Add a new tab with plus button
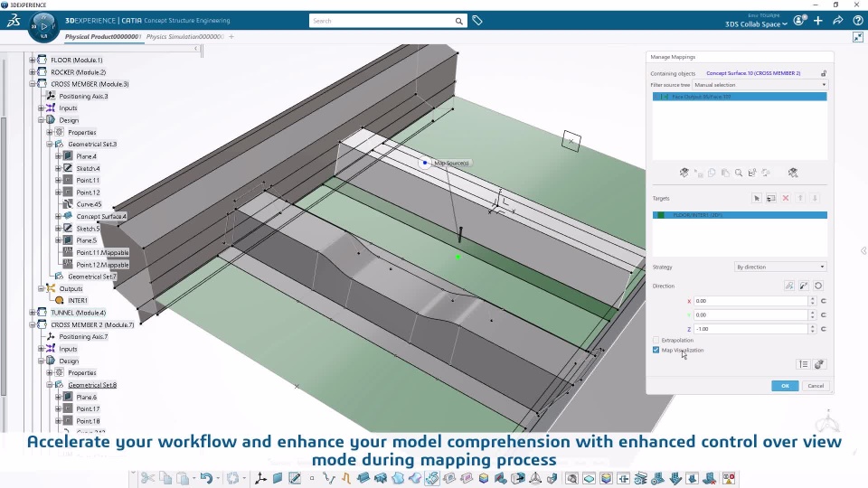This screenshot has width=868, height=488. click(231, 37)
